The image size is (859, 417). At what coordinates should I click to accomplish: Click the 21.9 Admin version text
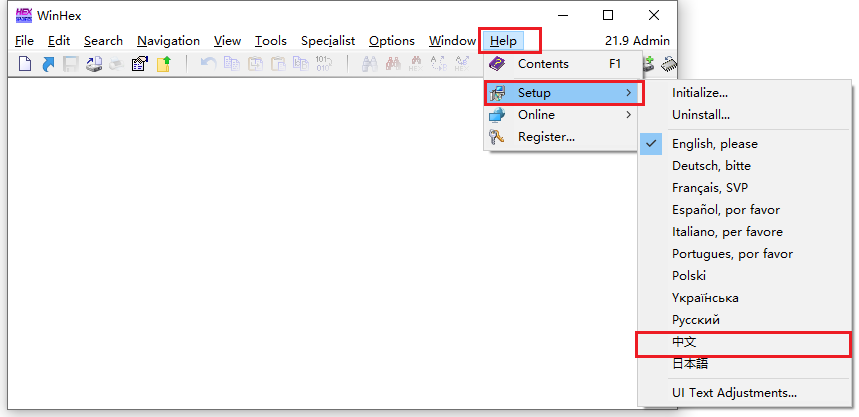[x=637, y=41]
